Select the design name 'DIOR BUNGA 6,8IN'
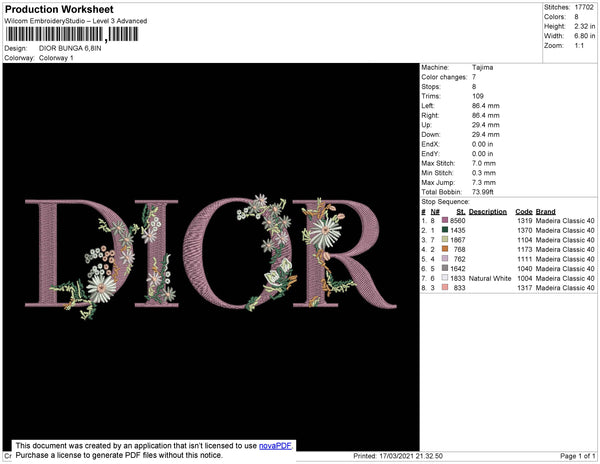The width and height of the screenshot is (600, 464). point(70,48)
